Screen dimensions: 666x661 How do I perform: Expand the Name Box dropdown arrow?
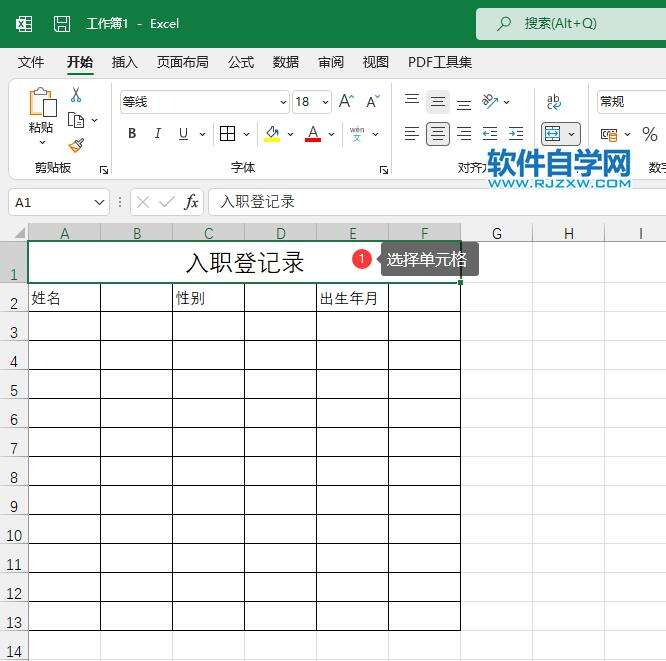(99, 202)
